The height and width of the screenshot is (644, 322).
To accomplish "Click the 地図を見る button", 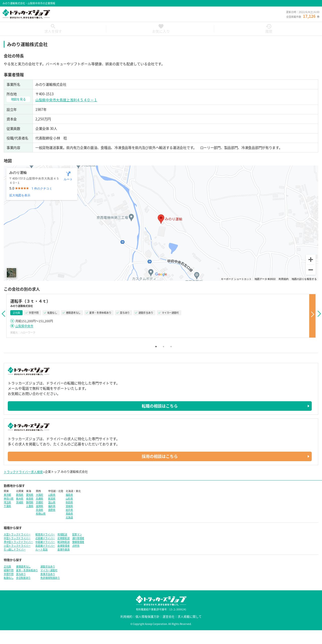I will pyautogui.click(x=18, y=100).
